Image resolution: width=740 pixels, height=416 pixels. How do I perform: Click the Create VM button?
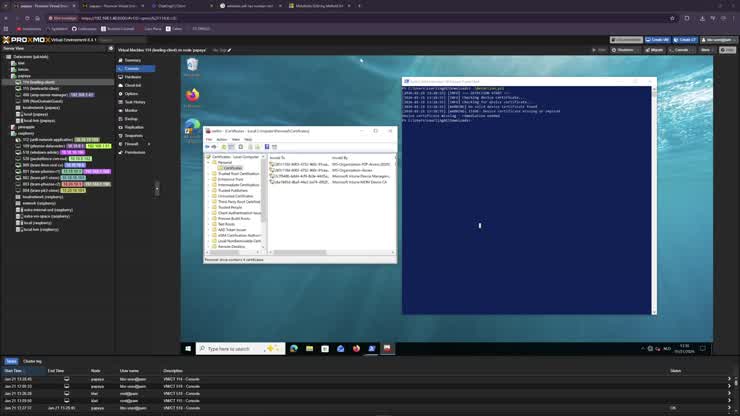click(x=658, y=40)
